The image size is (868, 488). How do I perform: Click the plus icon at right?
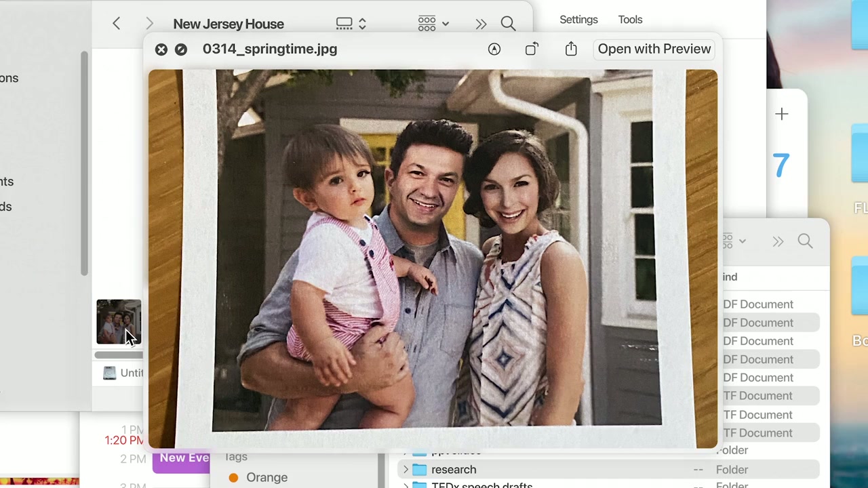pyautogui.click(x=781, y=114)
